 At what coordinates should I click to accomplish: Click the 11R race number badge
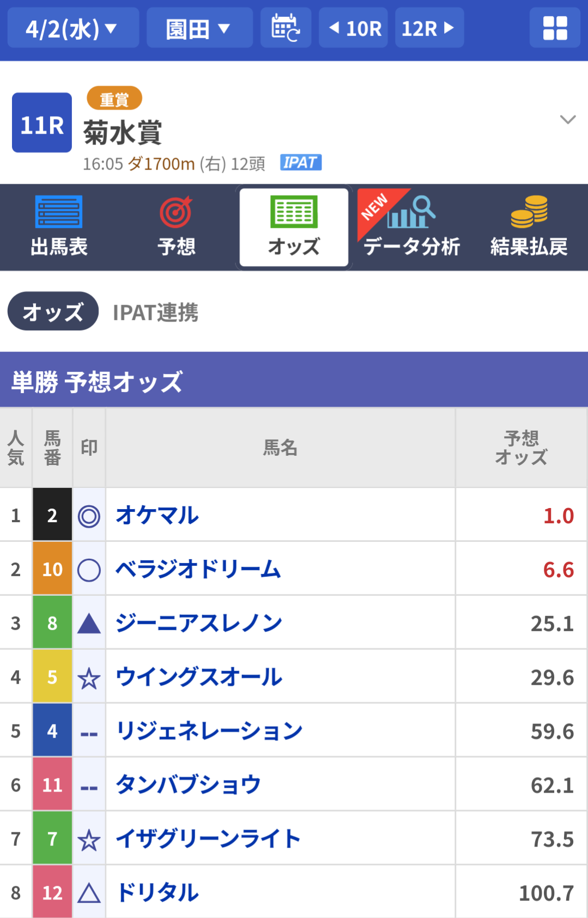pos(42,123)
